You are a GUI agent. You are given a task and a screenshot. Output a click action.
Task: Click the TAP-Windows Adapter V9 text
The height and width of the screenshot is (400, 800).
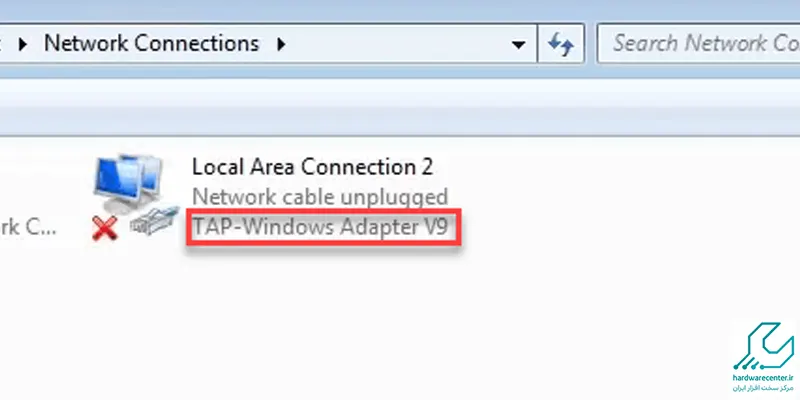tap(320, 227)
